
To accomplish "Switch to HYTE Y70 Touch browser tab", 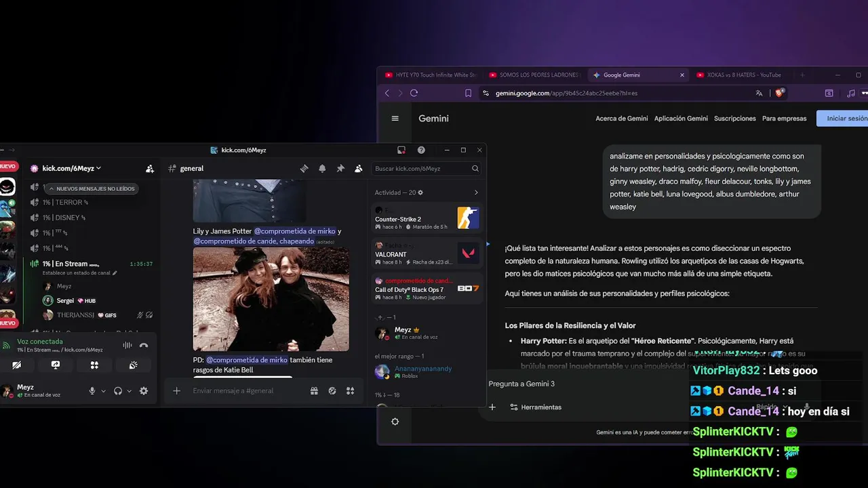I will click(430, 75).
